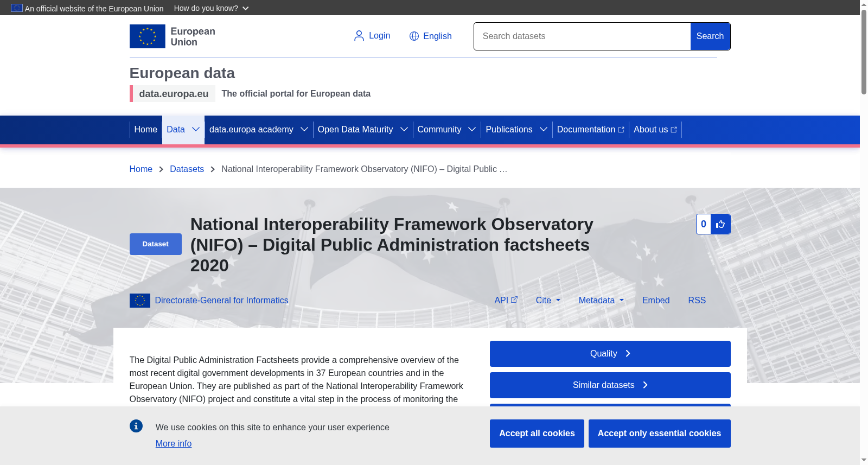868x465 pixels.
Task: Open More info about cookies
Action: click(174, 443)
